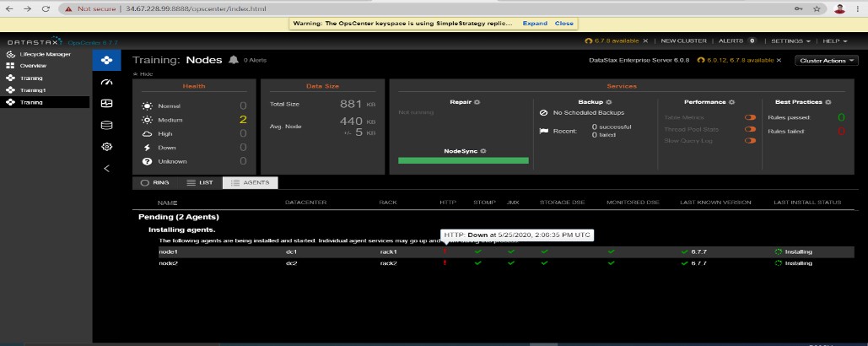The height and width of the screenshot is (346, 868).
Task: Open the Data database icon
Action: coord(107,125)
